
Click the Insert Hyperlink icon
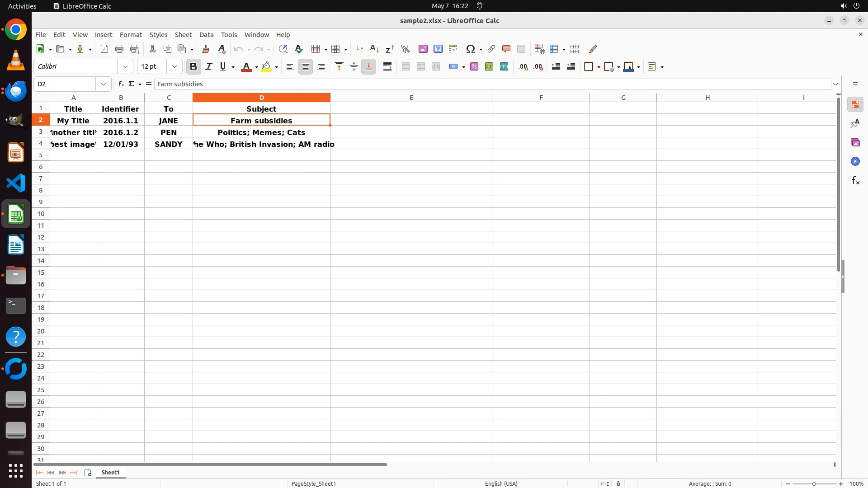[491, 49]
